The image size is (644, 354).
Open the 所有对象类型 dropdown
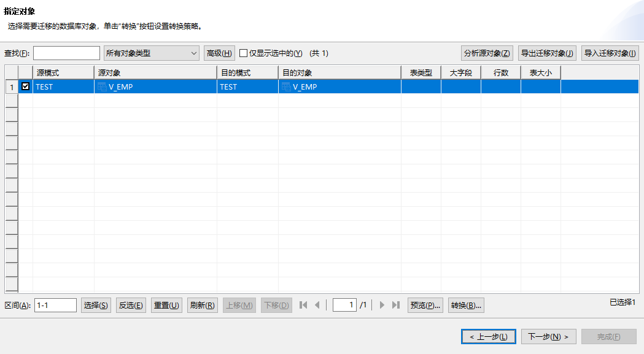[x=151, y=53]
